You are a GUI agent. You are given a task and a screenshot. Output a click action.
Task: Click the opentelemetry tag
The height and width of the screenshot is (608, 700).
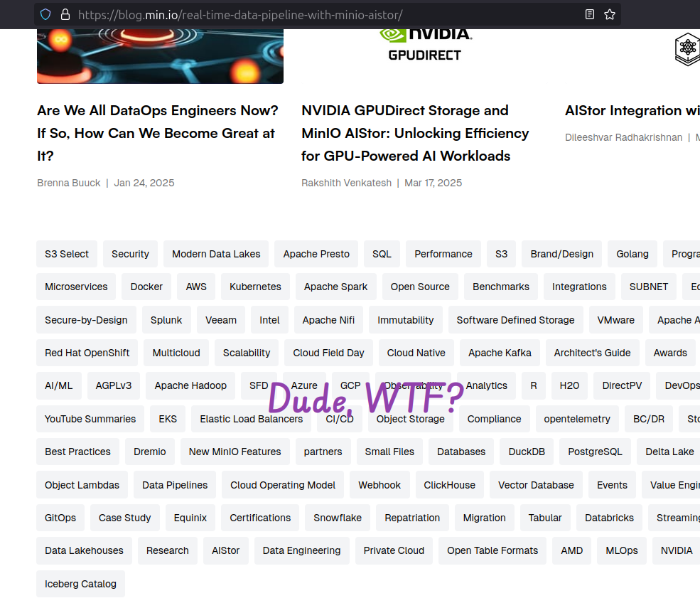click(x=577, y=419)
